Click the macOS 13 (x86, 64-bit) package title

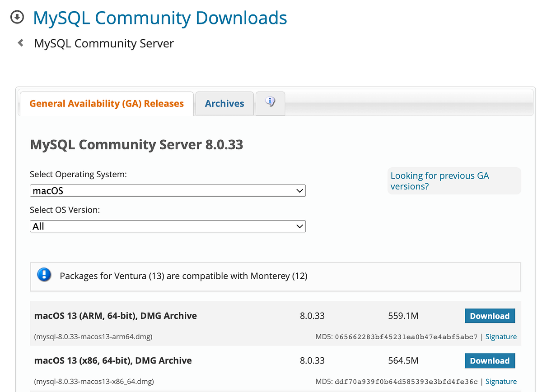pos(112,360)
